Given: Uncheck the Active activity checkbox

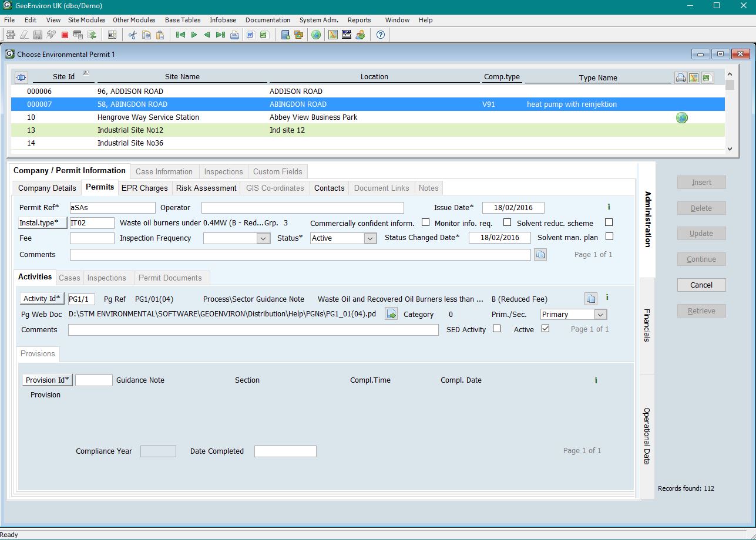Looking at the screenshot, I should [x=545, y=329].
